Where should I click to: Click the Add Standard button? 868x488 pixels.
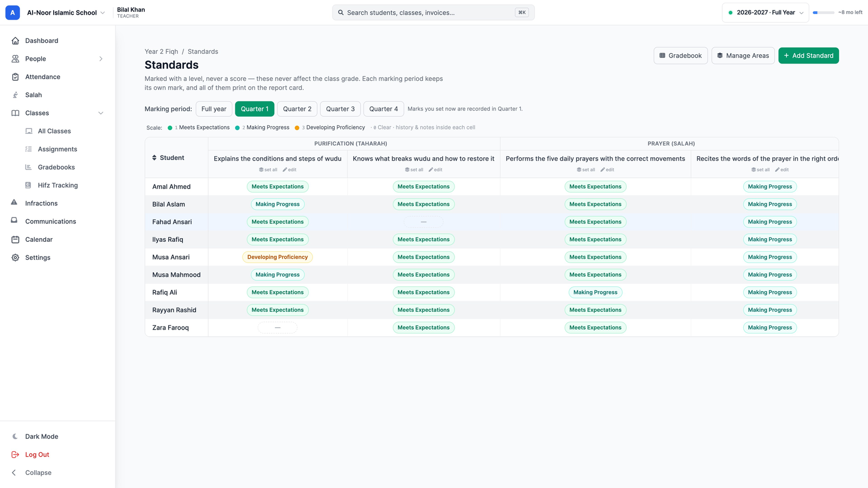point(808,55)
